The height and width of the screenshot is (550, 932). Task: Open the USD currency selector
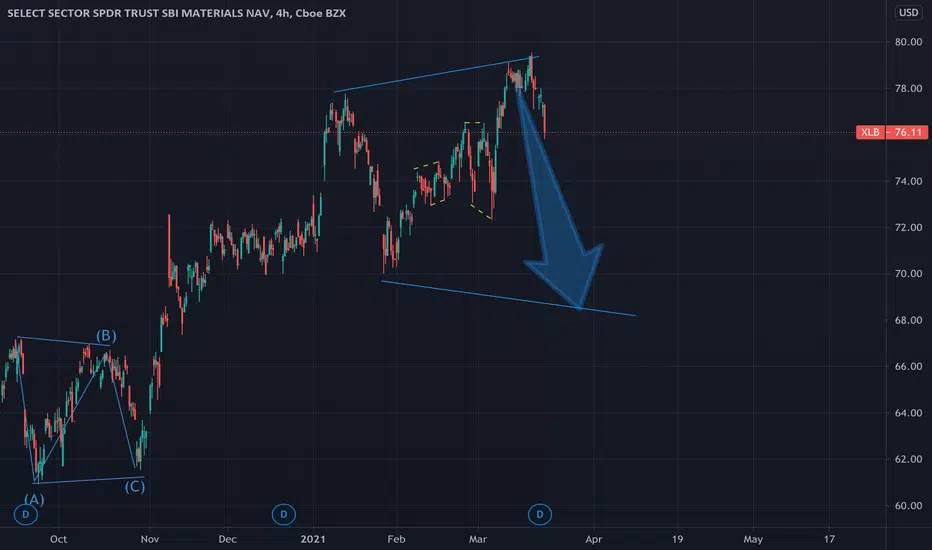(x=908, y=12)
